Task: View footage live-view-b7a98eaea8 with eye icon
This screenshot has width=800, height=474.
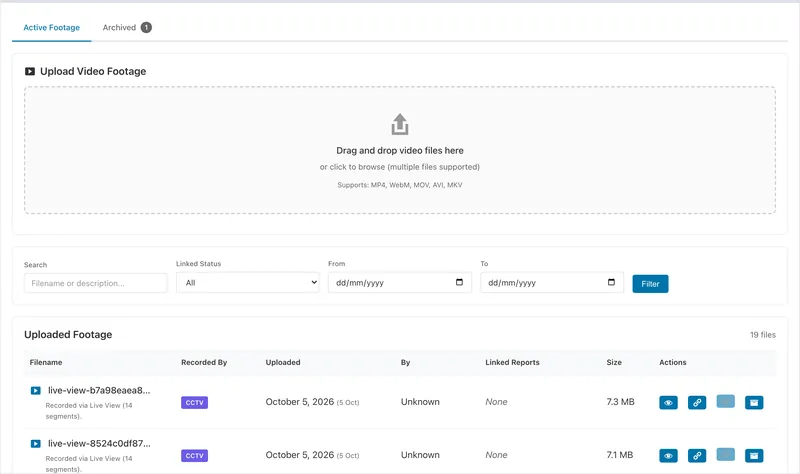Action: pos(668,403)
